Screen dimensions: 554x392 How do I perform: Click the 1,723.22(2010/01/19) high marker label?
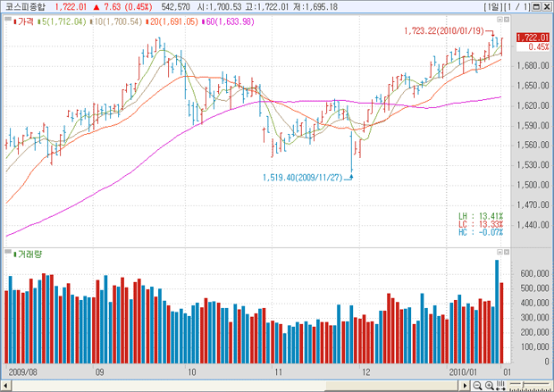(444, 31)
